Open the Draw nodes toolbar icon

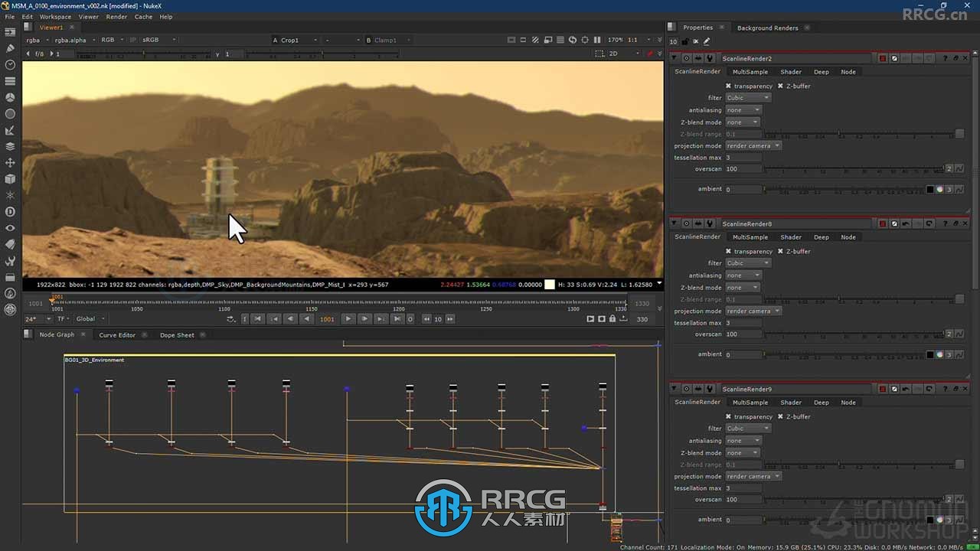click(10, 48)
